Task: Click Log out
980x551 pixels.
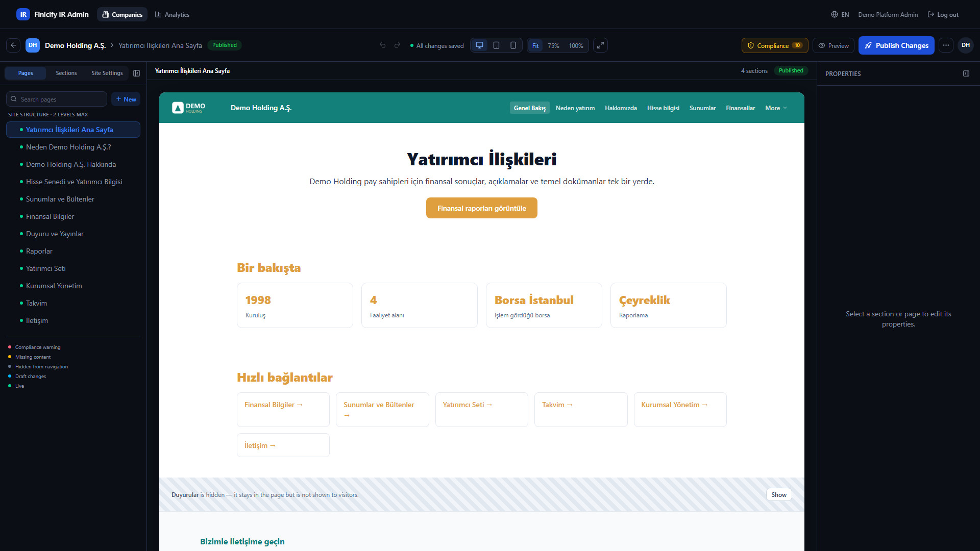Action: [x=943, y=14]
